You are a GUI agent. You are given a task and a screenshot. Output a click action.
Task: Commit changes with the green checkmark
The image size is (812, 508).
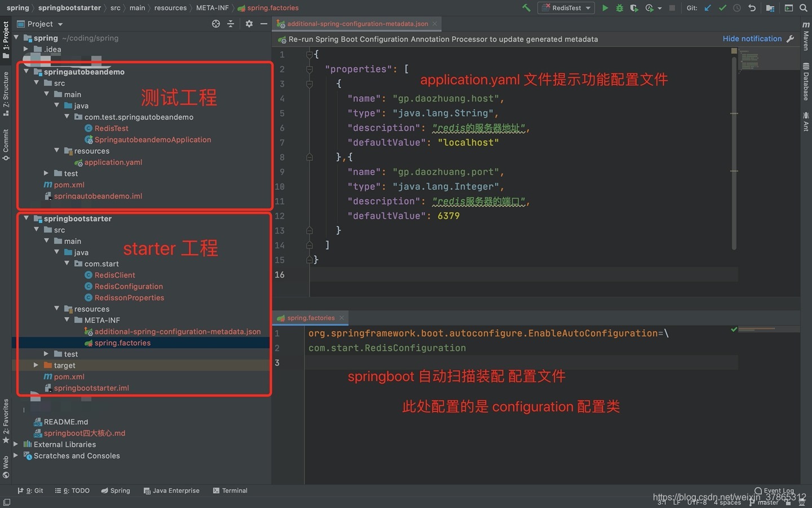(722, 8)
